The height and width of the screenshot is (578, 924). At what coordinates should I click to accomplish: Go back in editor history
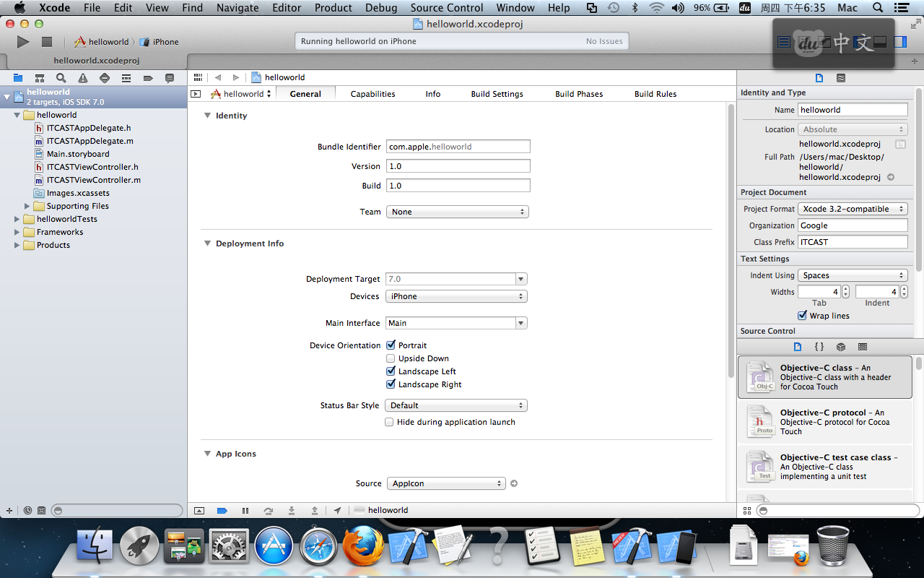pyautogui.click(x=218, y=77)
